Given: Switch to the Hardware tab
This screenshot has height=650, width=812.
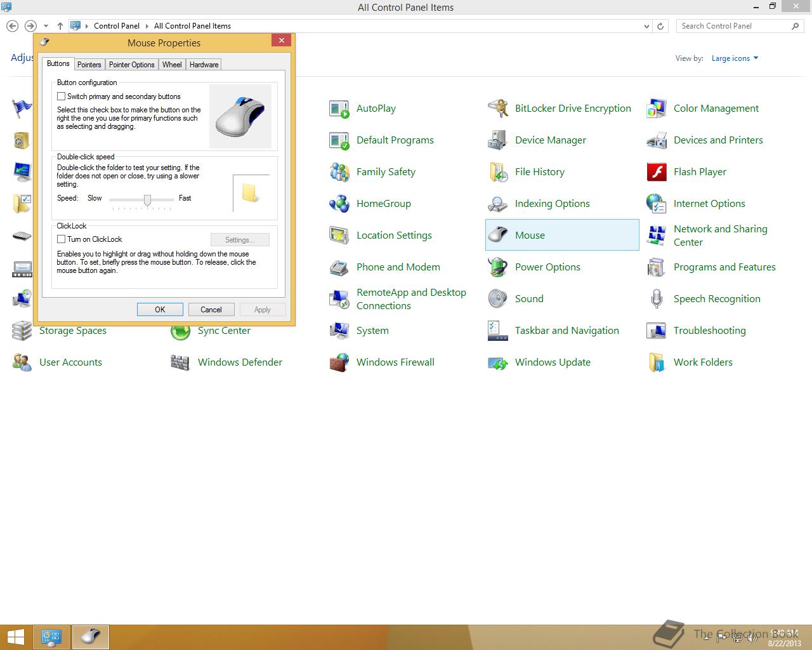Looking at the screenshot, I should (204, 65).
